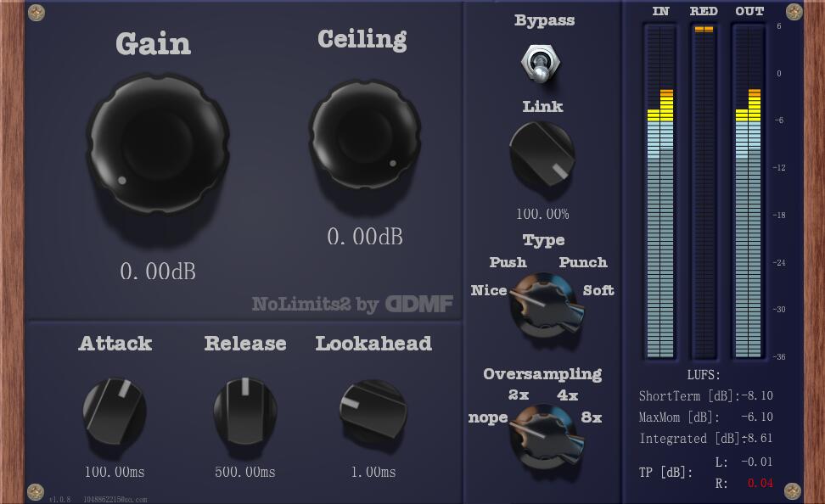
Task: Select the nope oversampling option
Action: coord(487,417)
